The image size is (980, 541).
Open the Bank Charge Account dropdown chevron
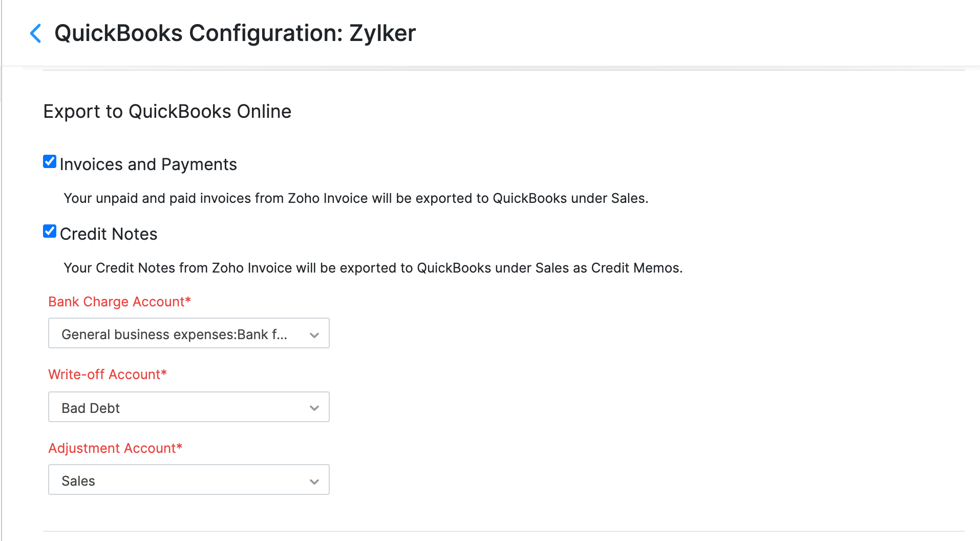point(314,335)
